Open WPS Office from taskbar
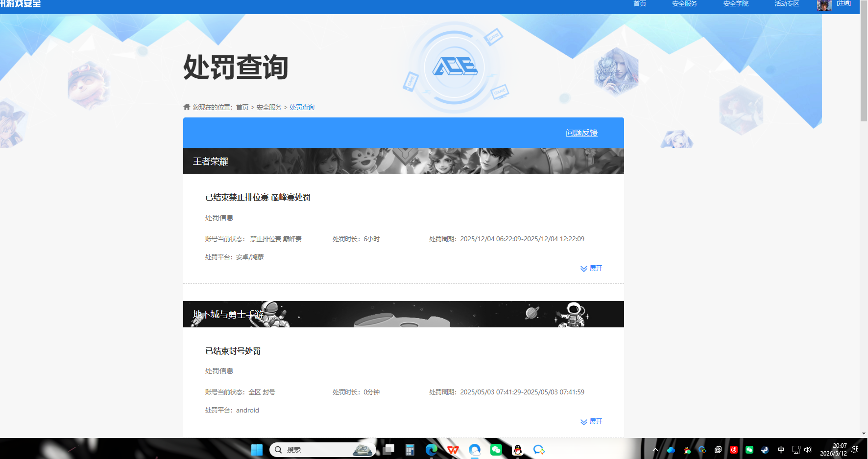This screenshot has width=868, height=459. pos(453,450)
